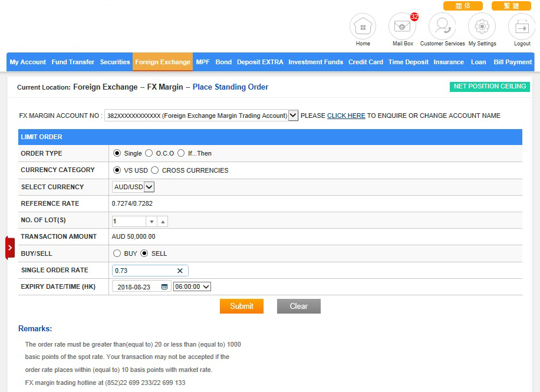Screen dimensions: 540x392
Task: Open the Securities menu tab
Action: [x=115, y=62]
